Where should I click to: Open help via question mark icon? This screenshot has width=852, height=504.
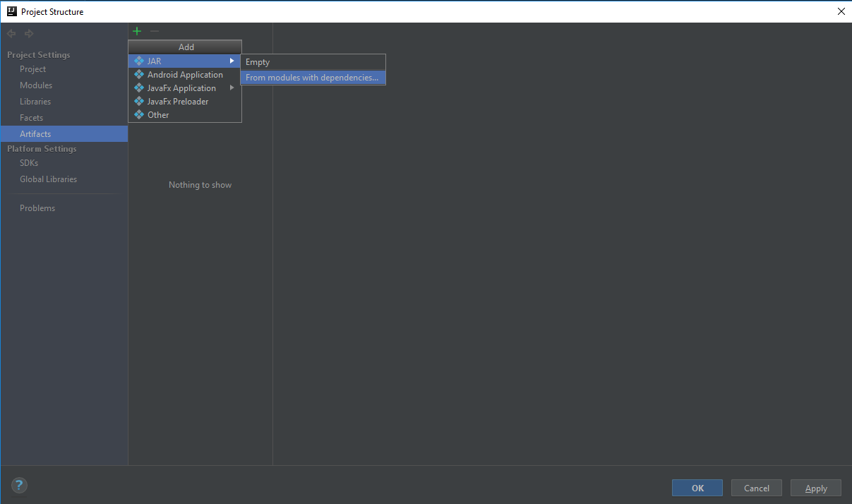[19, 486]
